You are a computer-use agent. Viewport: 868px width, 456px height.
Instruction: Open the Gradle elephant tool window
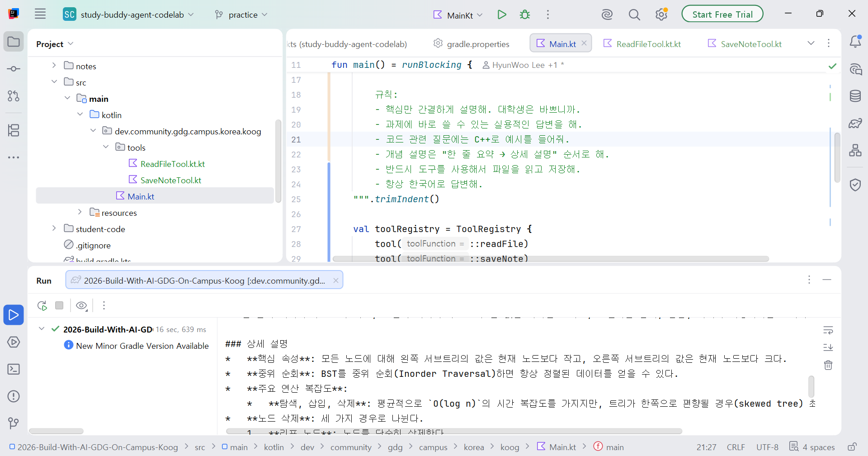coord(855,123)
